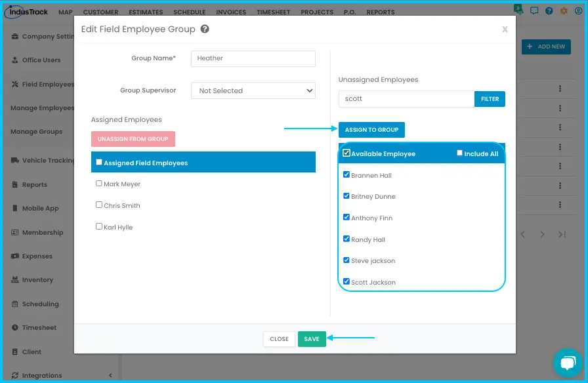
Task: Open Office Users in the sidebar
Action: click(x=36, y=60)
